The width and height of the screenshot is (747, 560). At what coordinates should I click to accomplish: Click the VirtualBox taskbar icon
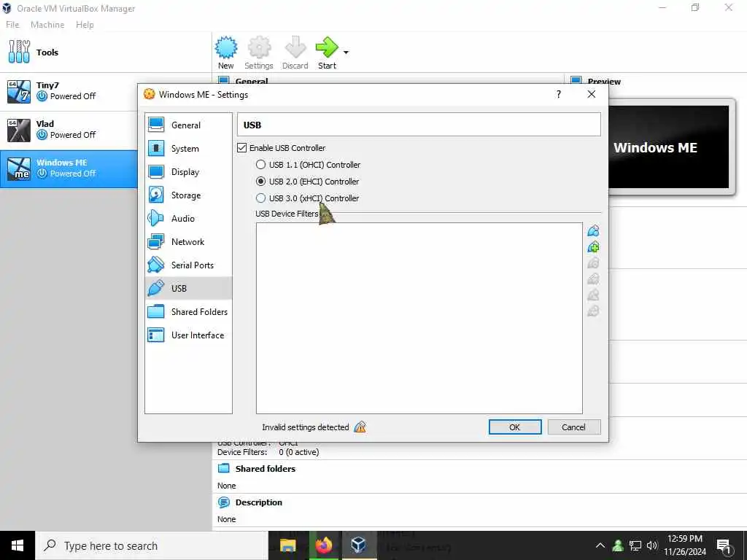(359, 545)
